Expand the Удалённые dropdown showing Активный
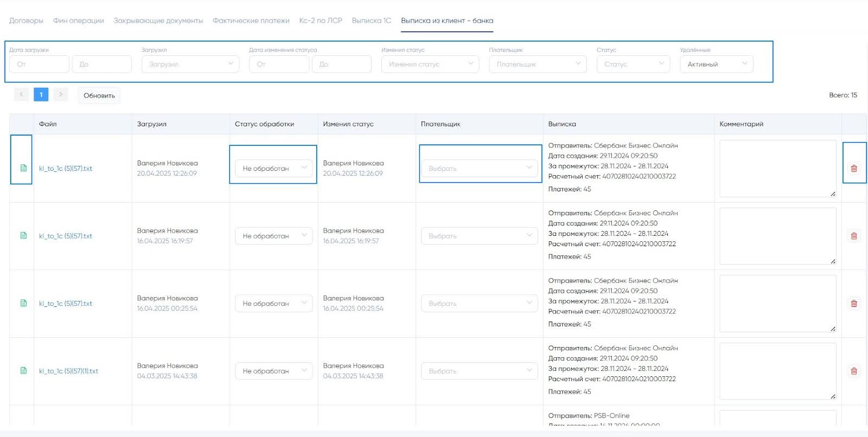This screenshot has height=437, width=868. [716, 64]
